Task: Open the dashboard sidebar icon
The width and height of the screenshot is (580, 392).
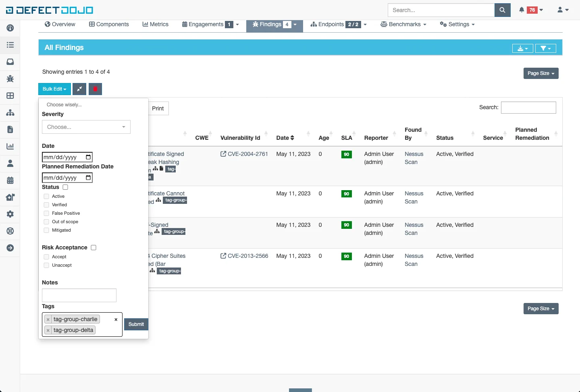Action: pos(10,28)
